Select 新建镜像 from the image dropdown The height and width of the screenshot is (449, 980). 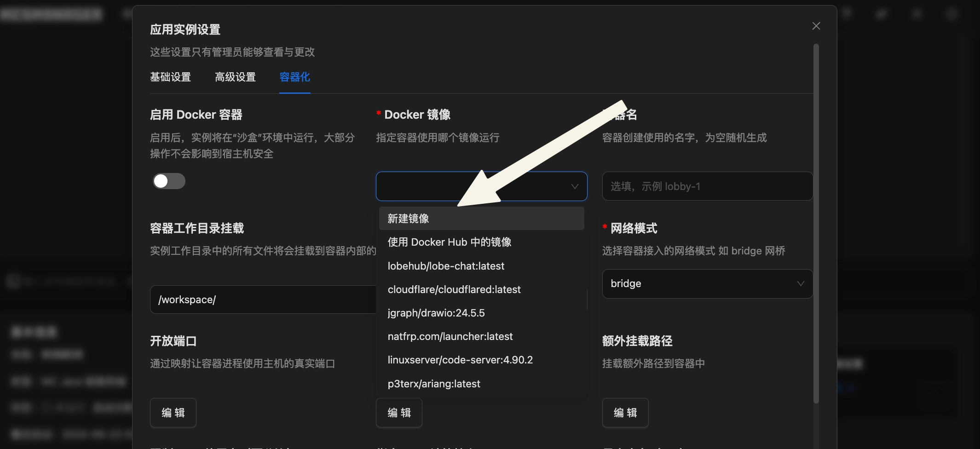408,219
